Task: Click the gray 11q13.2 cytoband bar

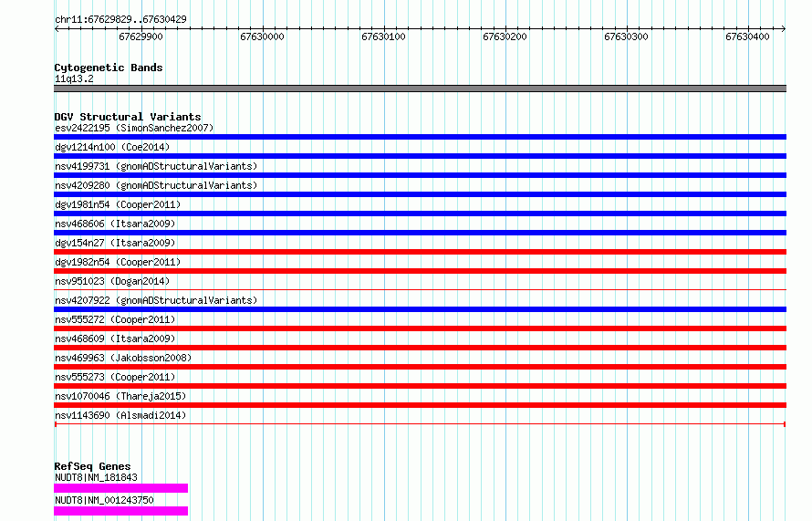Action: (x=420, y=89)
